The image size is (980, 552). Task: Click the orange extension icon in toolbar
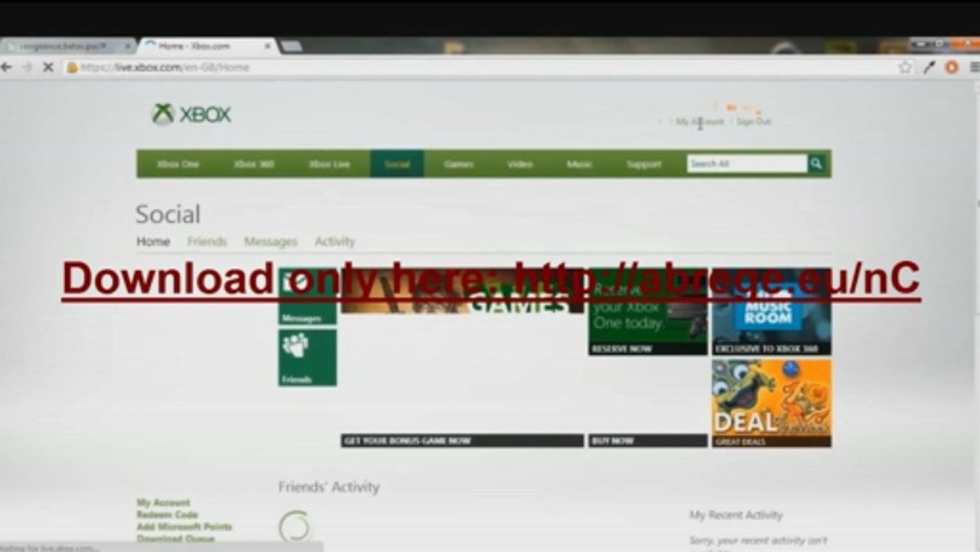(952, 67)
